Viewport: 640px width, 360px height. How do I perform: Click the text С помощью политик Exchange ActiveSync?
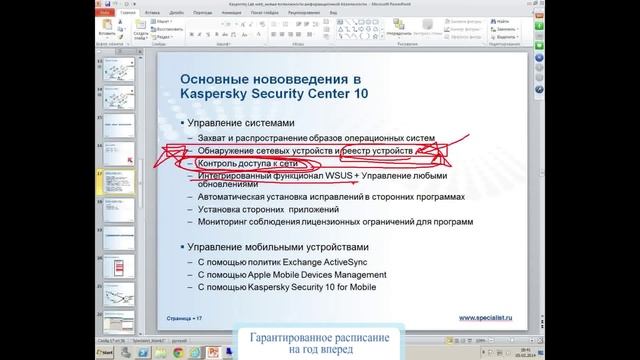pyautogui.click(x=282, y=262)
